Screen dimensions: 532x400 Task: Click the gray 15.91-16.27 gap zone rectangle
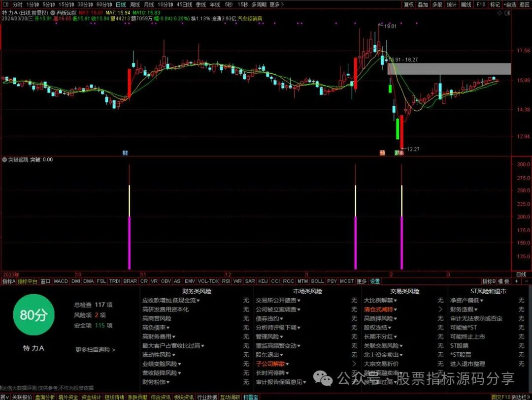(x=449, y=69)
